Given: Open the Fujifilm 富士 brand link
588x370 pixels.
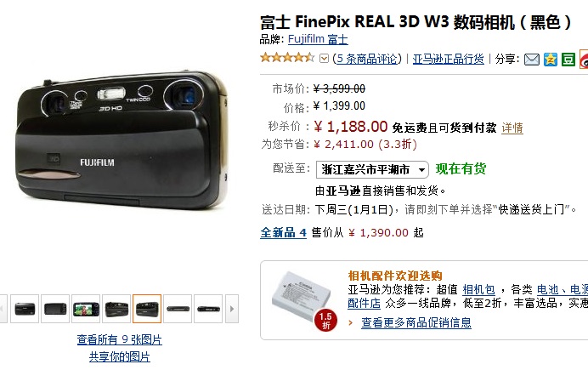Looking at the screenshot, I should tap(318, 39).
